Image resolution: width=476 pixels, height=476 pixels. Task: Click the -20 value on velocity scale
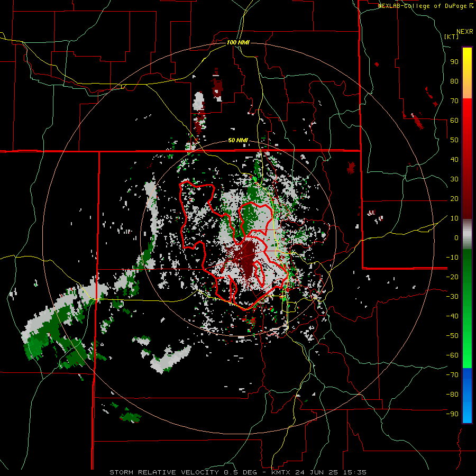coord(452,277)
